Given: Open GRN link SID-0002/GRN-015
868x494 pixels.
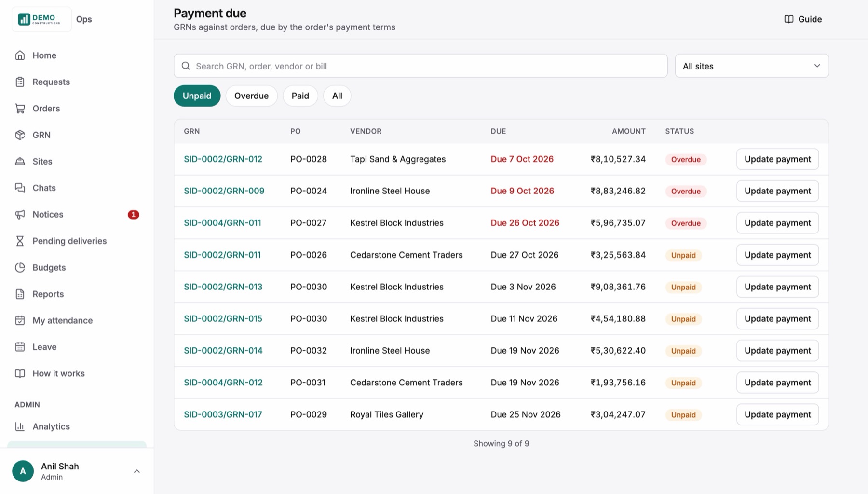Looking at the screenshot, I should (x=223, y=319).
